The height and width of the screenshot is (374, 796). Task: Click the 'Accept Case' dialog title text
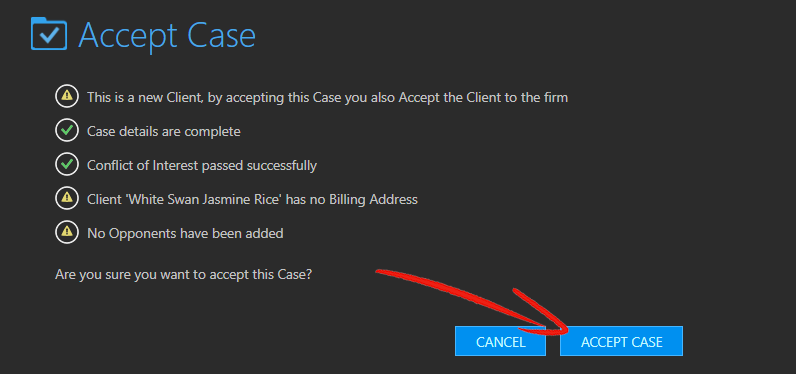[x=167, y=35]
